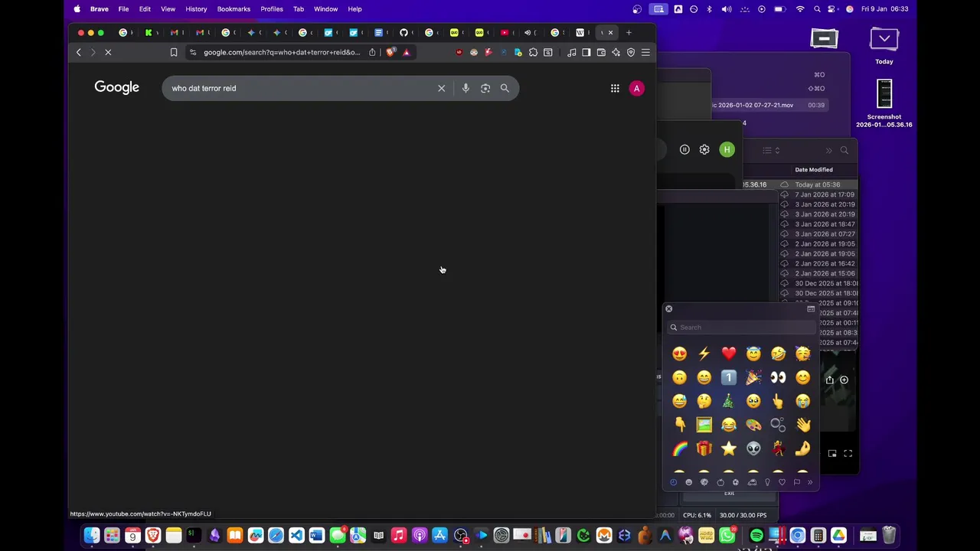The image size is (980, 551).
Task: Show more emoji categories chevron
Action: tap(810, 482)
